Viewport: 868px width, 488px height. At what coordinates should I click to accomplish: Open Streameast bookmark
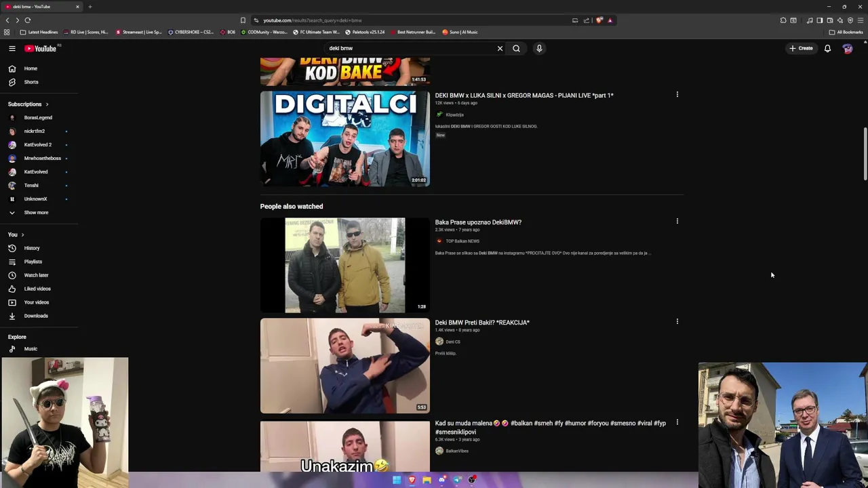[x=139, y=32]
